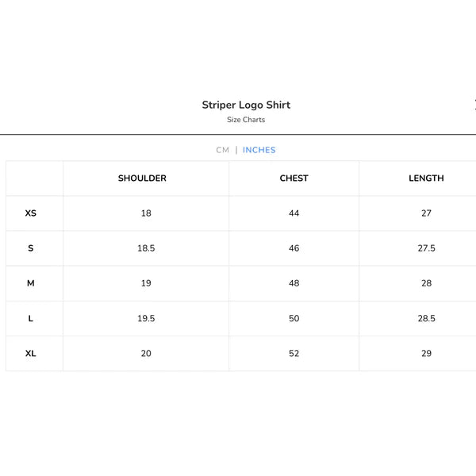
Task: Select the SHOULDER column header
Action: point(142,178)
